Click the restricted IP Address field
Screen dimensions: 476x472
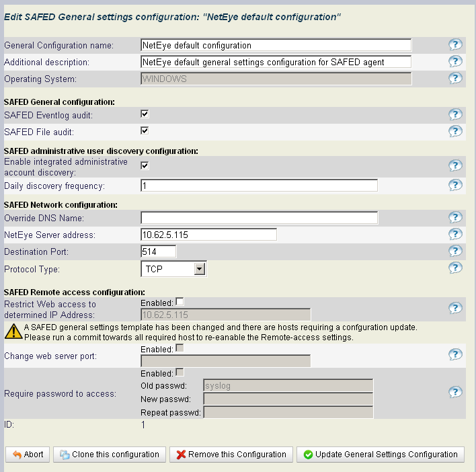(x=225, y=315)
